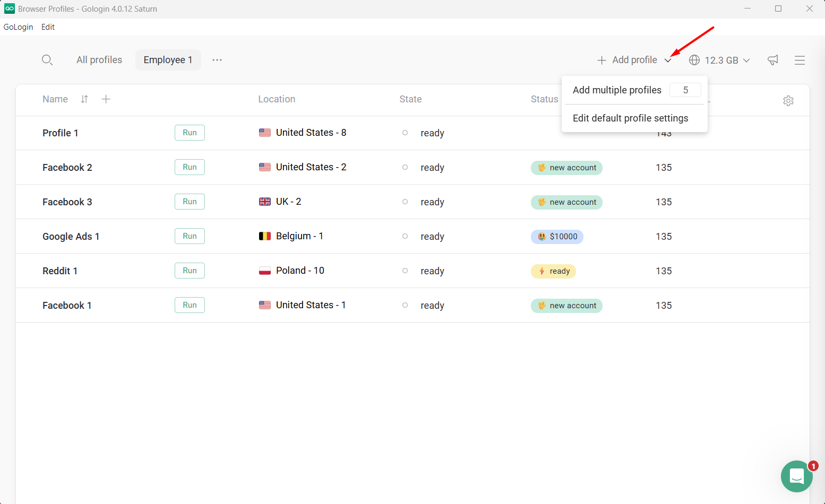Run the Google Ads 1 profile
This screenshot has width=825, height=504.
pos(190,236)
